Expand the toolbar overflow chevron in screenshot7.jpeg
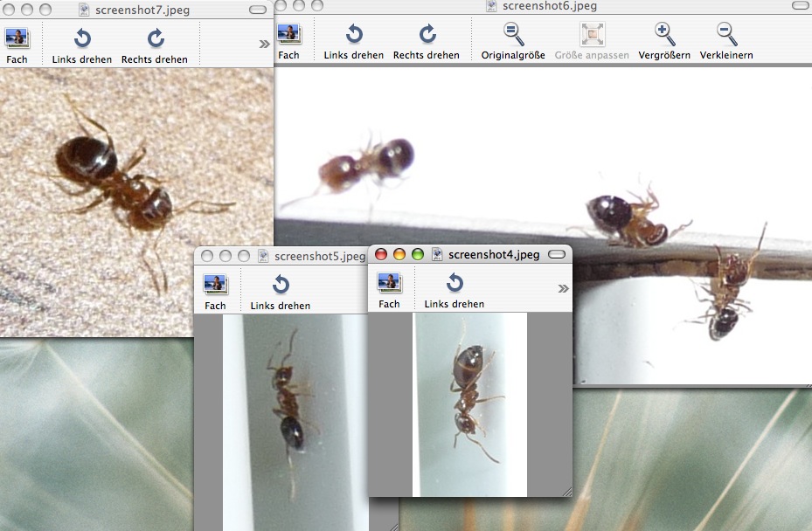This screenshot has height=531, width=812. pos(264,44)
